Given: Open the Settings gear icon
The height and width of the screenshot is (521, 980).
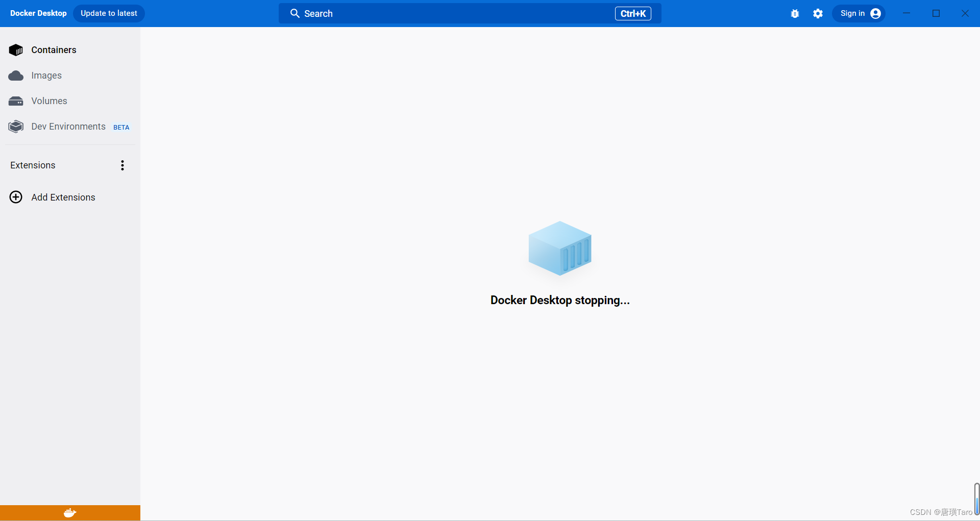Looking at the screenshot, I should pos(818,14).
